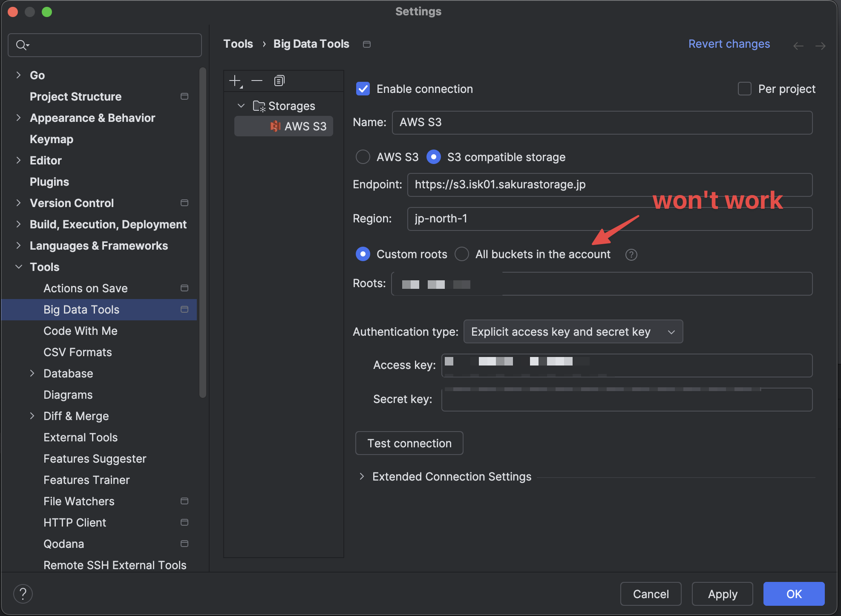Select AWS S3 connection in Storages tree
Viewport: 841px width, 616px height.
click(x=284, y=126)
